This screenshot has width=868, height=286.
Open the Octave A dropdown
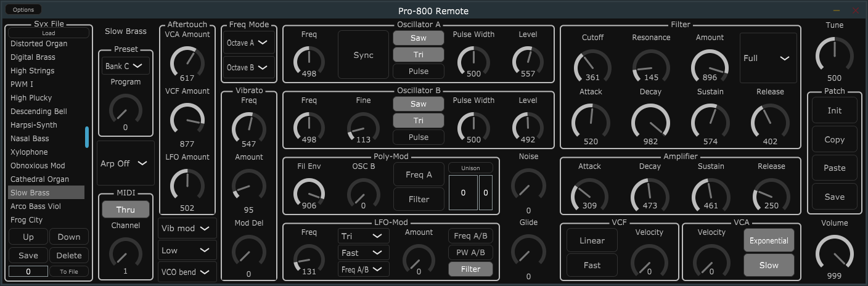[x=248, y=43]
